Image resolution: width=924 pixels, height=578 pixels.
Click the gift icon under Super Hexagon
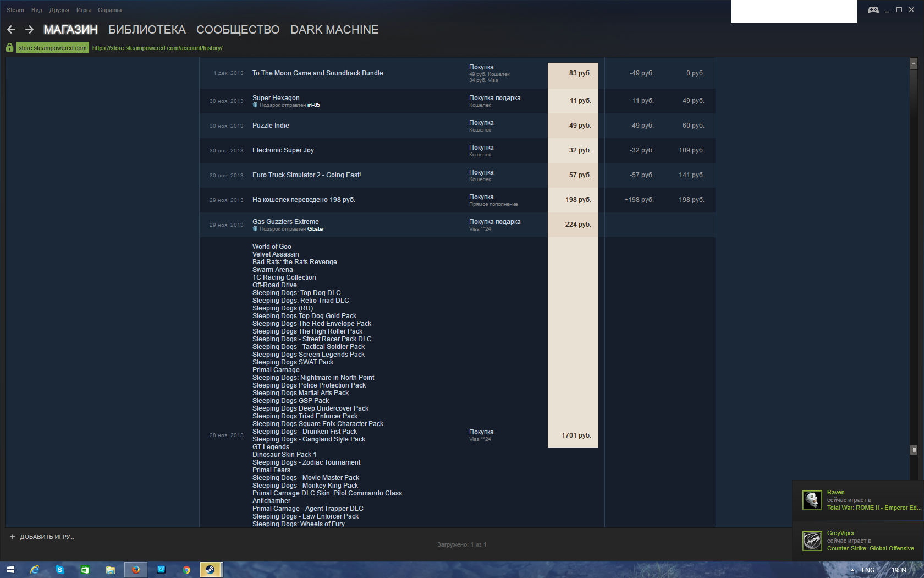pos(255,105)
